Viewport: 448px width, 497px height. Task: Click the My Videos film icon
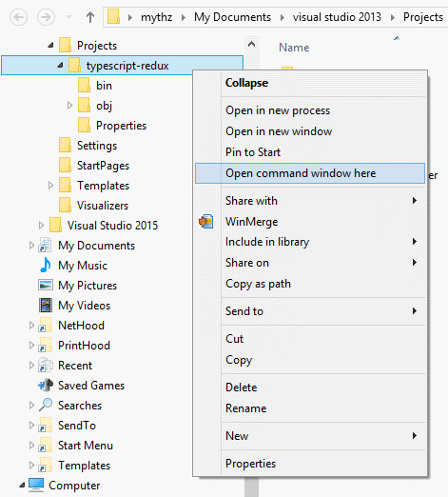(x=46, y=306)
